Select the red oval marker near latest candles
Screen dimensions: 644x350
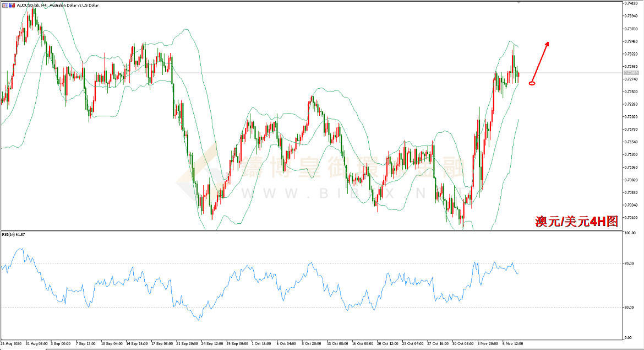(x=532, y=83)
